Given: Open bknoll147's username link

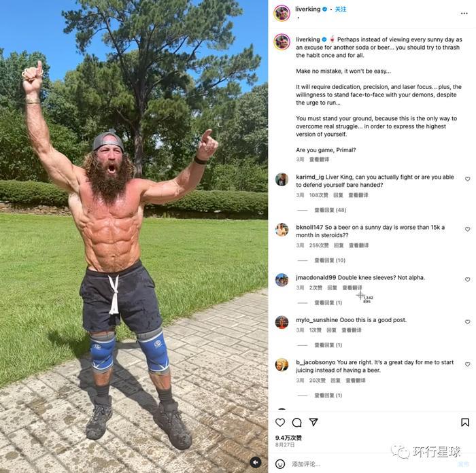Looking at the screenshot, I should pos(309,227).
